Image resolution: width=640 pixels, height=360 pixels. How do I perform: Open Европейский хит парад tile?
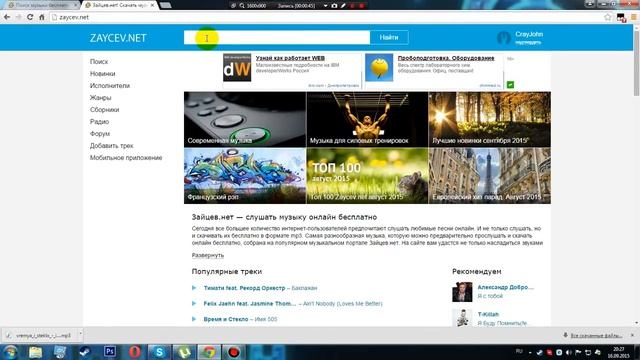489,176
